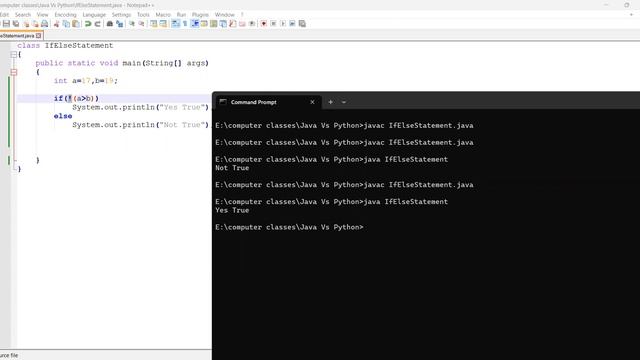Open the Tools menu
The width and height of the screenshot is (640, 360).
143,15
